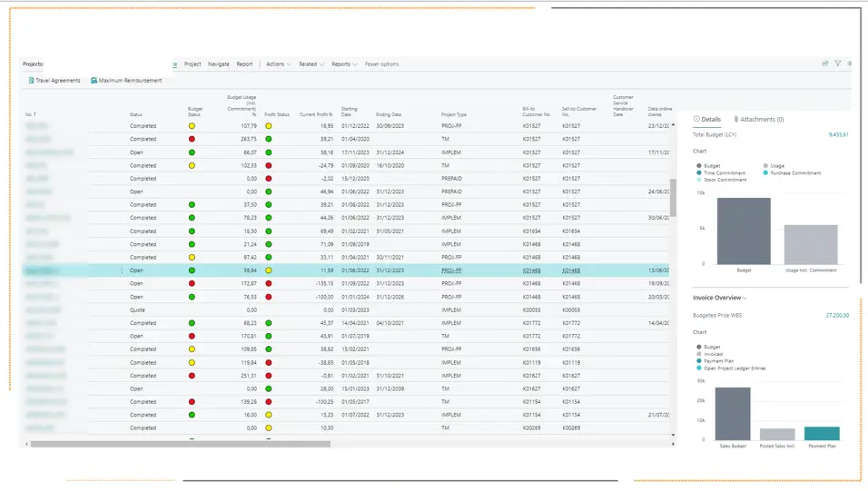Image resolution: width=868 pixels, height=491 pixels.
Task: Open the Travel Agreements action
Action: point(54,80)
